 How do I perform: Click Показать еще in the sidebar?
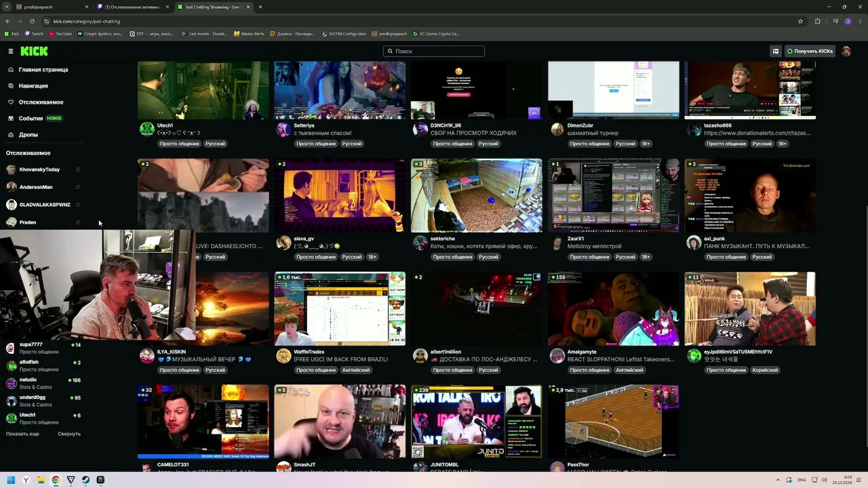point(22,434)
